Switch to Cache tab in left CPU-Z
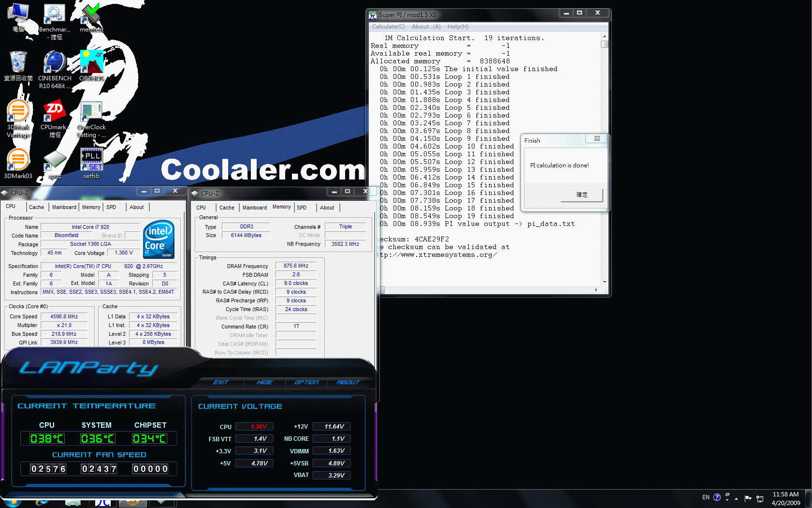 (36, 207)
